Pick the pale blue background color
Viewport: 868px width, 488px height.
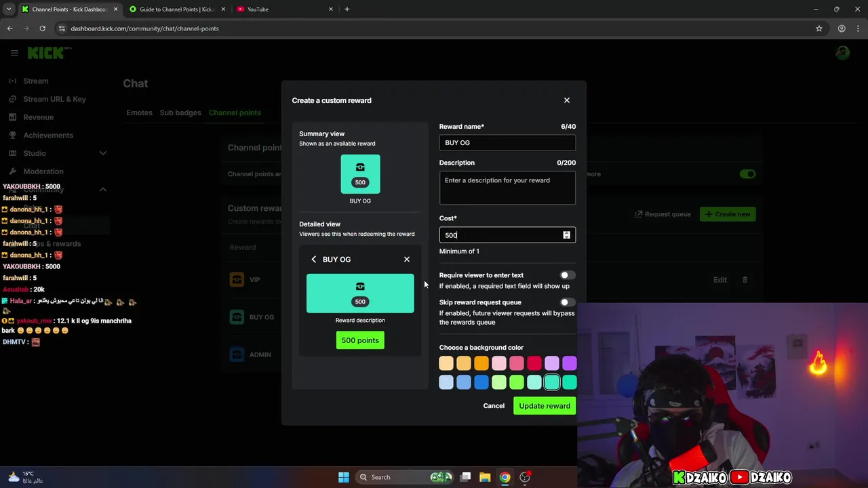coord(446,383)
